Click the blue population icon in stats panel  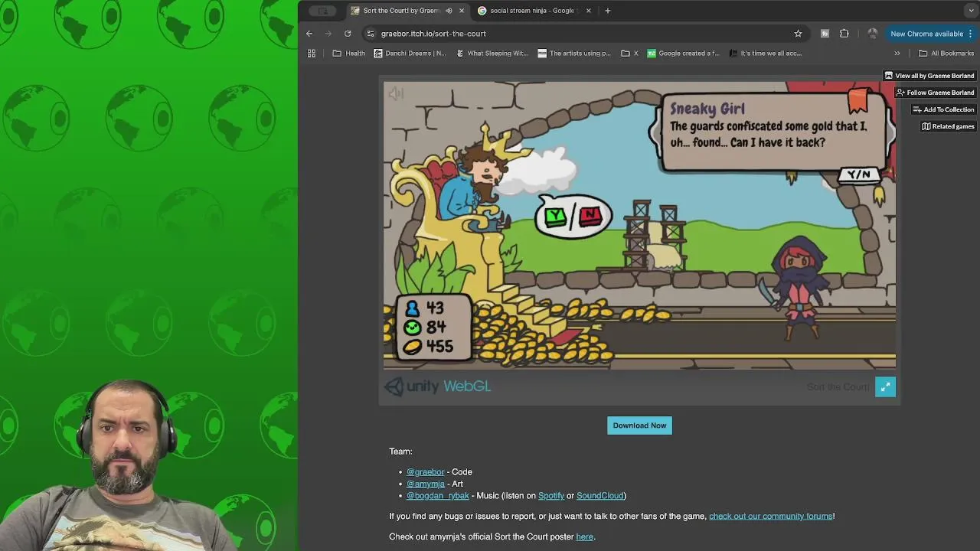tap(412, 308)
